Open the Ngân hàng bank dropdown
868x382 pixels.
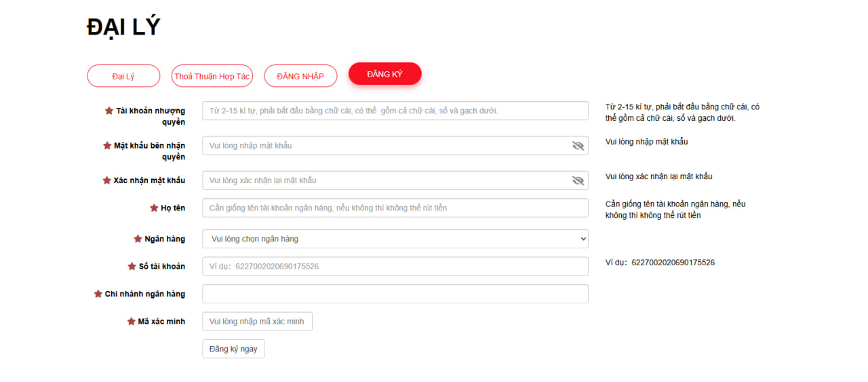coord(395,239)
